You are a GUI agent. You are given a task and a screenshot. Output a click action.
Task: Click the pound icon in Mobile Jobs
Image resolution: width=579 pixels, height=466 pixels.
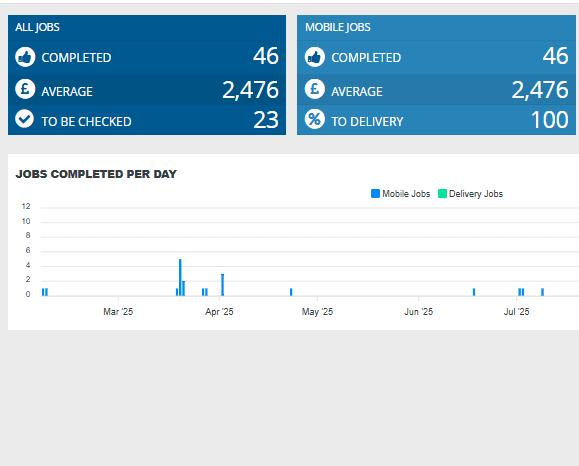(315, 89)
